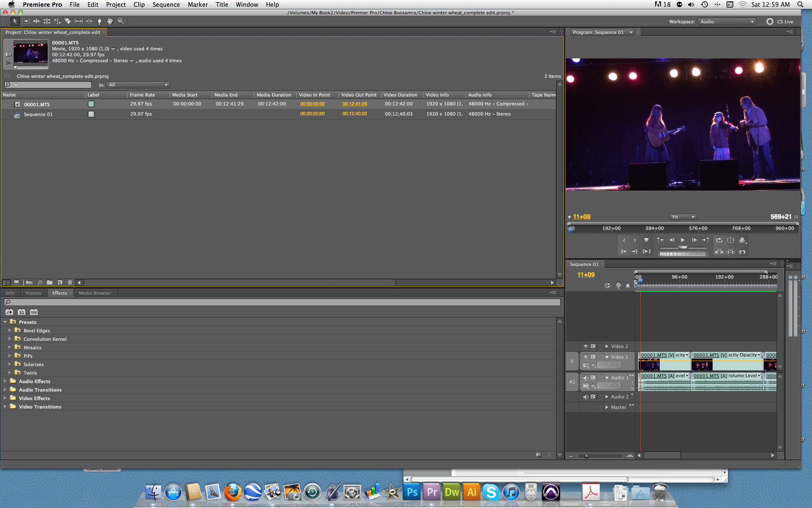The height and width of the screenshot is (508, 812).
Task: Switch to the Info tab
Action: pos(10,293)
